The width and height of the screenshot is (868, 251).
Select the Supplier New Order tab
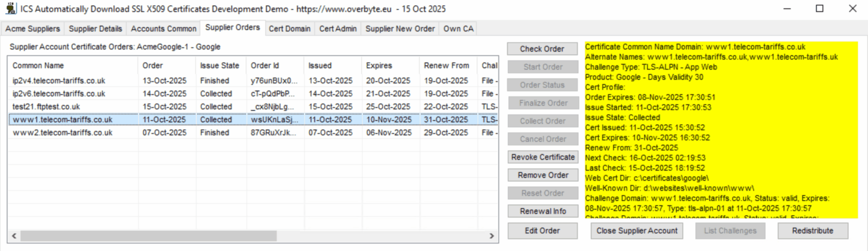point(400,29)
